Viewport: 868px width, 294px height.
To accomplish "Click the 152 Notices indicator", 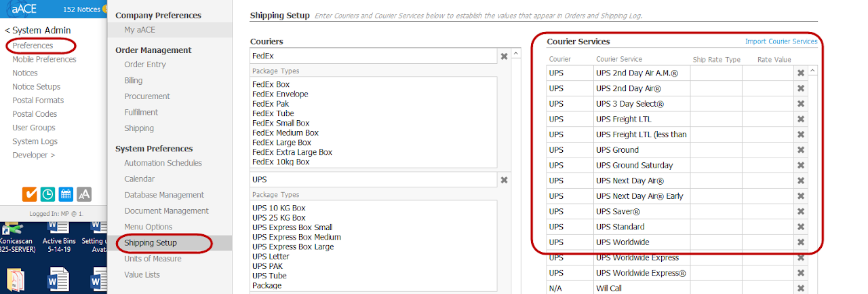I will [x=83, y=9].
